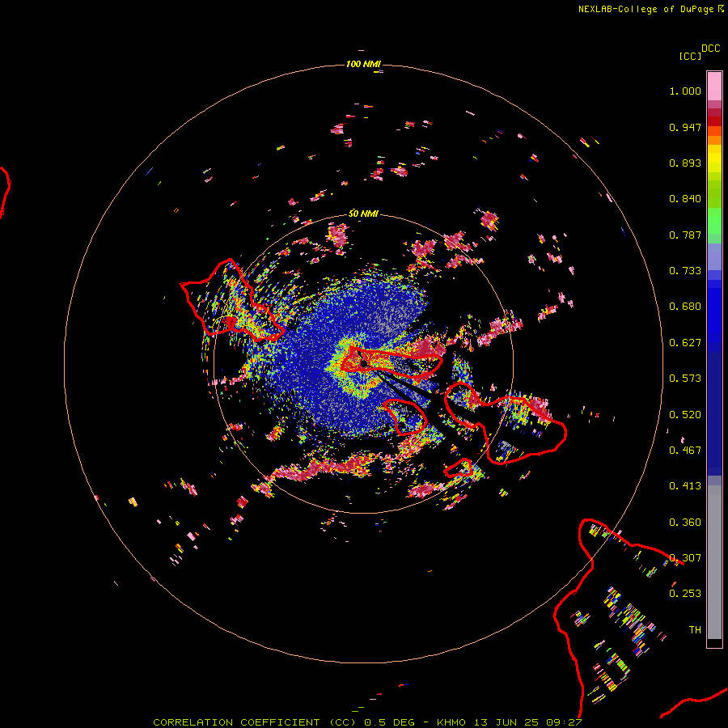
Task: Click the TH threshold label
Action: [695, 630]
